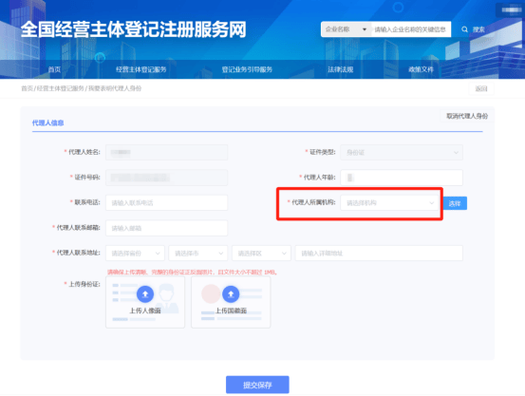Focus the 联系电话 input field
Viewport: 525px width, 396px height.
pyautogui.click(x=167, y=203)
